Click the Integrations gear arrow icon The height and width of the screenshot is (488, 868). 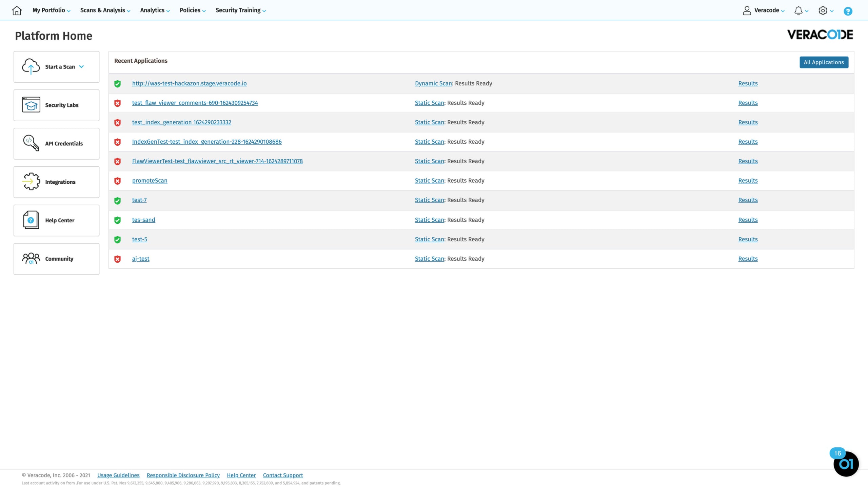coord(31,181)
